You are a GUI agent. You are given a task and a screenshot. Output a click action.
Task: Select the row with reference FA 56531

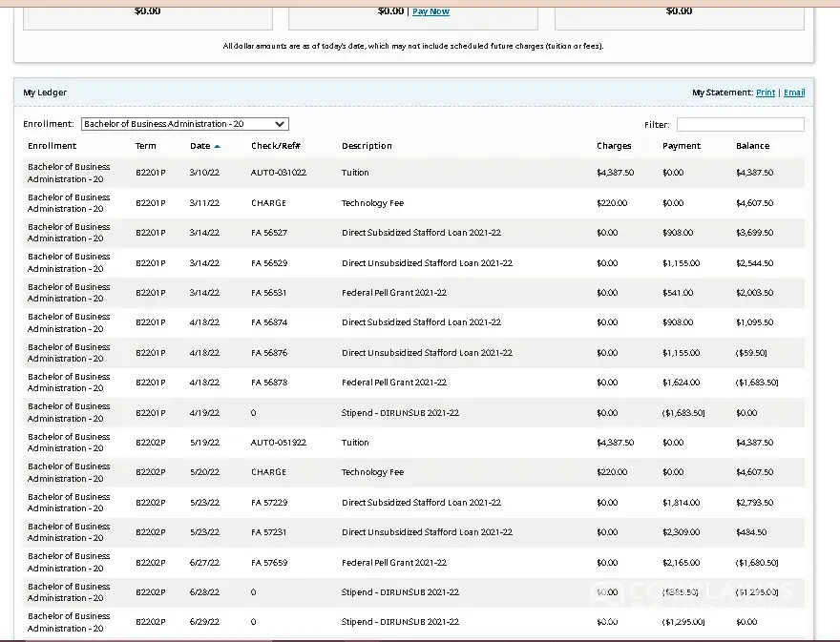coord(268,293)
